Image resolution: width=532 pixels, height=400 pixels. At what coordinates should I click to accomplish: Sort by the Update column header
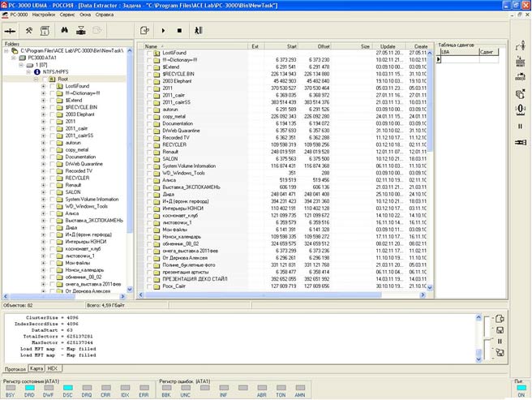point(389,46)
